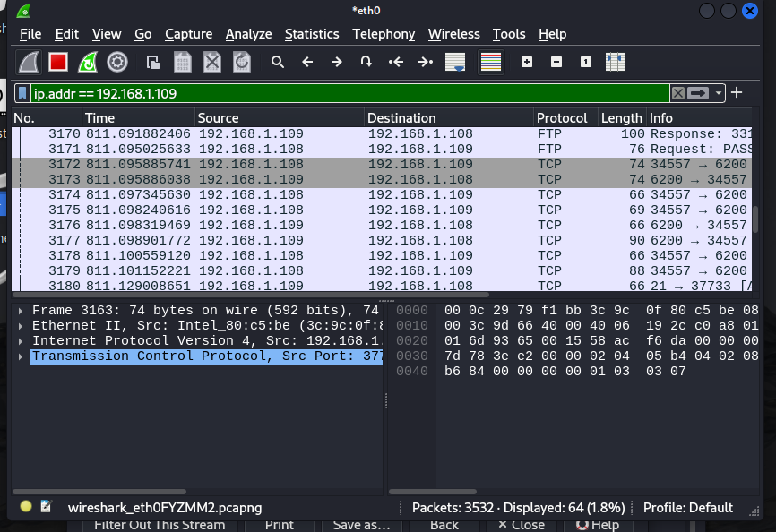Click the display filter bookmark icon

pos(22,93)
